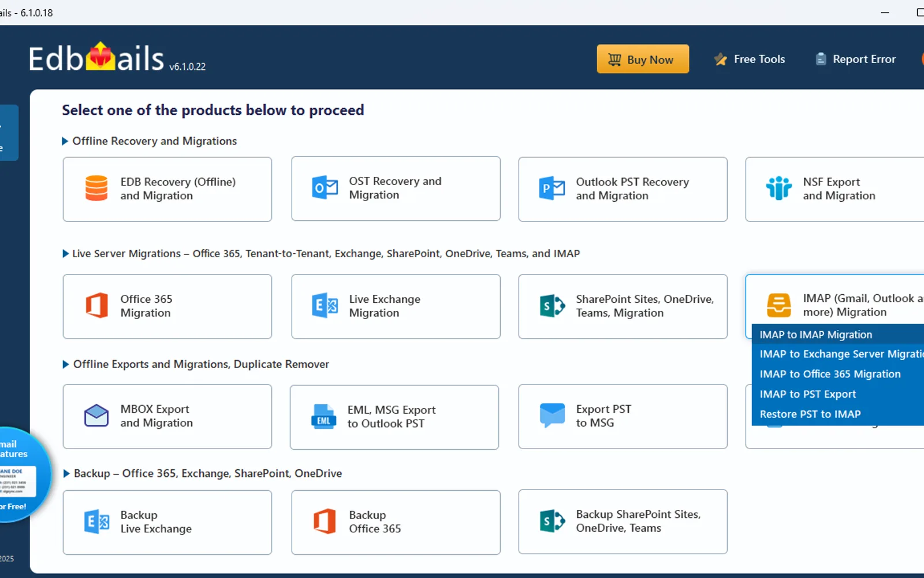Click the Backup Office 365 icon
Screen dimensions: 924x578
coord(325,521)
